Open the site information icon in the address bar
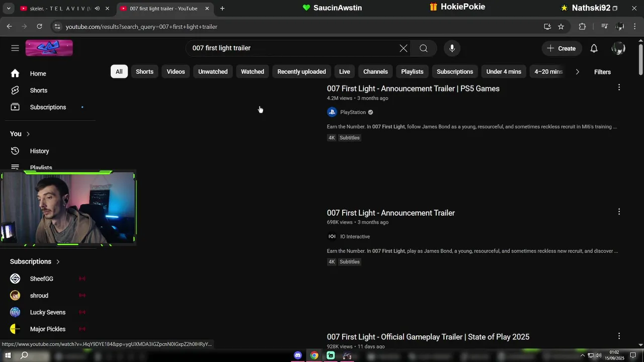Viewport: 644px width, 362px height. [x=57, y=27]
